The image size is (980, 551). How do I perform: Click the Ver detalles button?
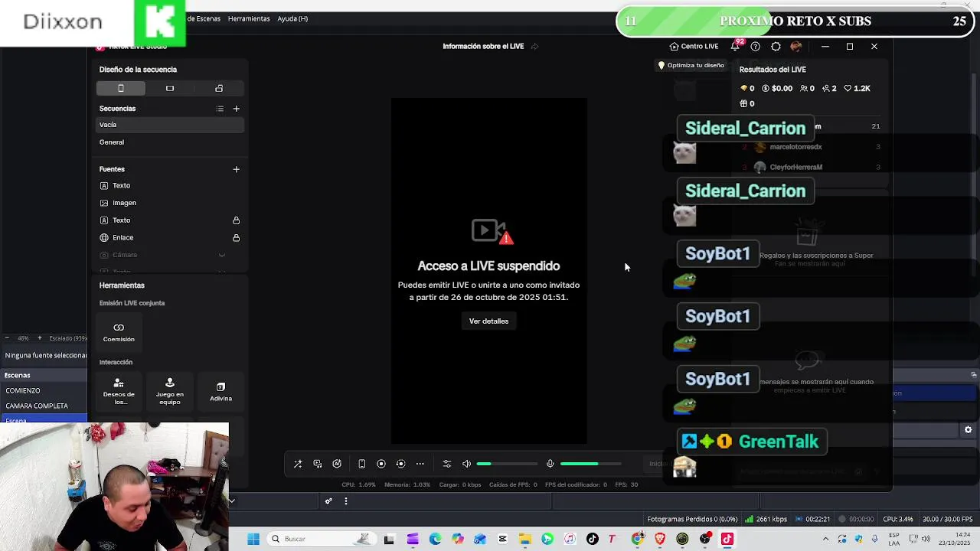pyautogui.click(x=488, y=321)
